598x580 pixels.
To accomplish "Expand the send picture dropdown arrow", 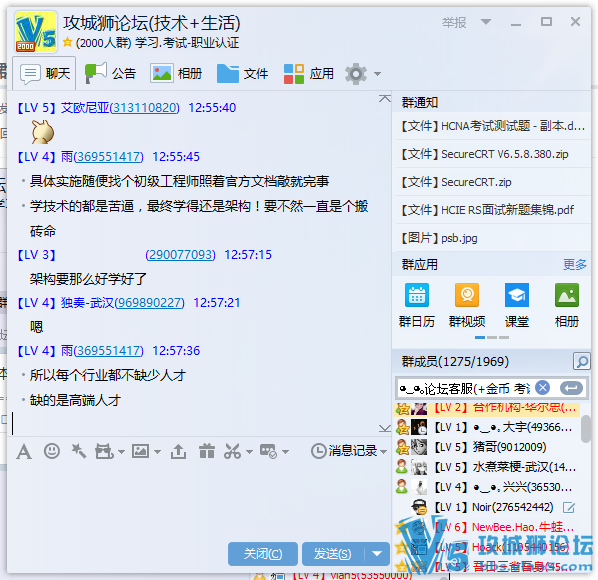I will tap(157, 452).
